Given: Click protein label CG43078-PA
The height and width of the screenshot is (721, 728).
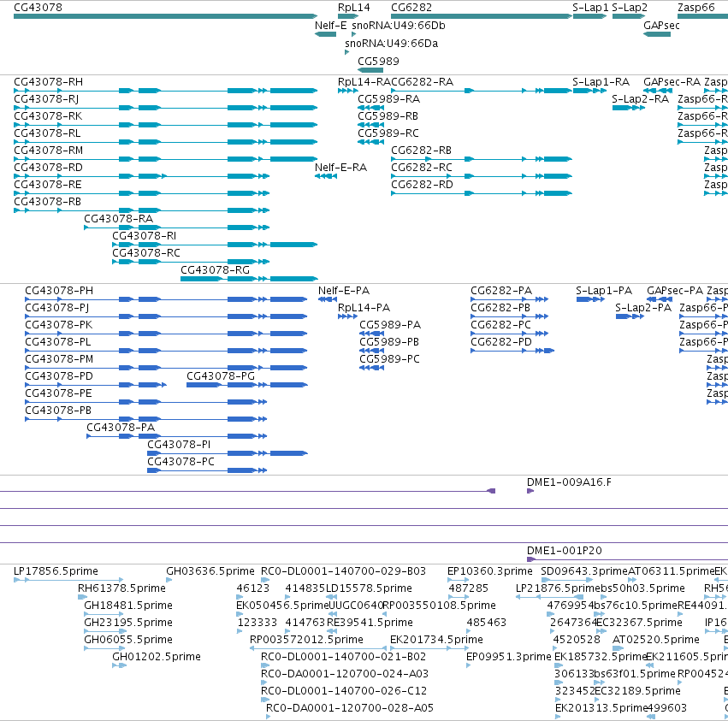Looking at the screenshot, I should [x=121, y=428].
